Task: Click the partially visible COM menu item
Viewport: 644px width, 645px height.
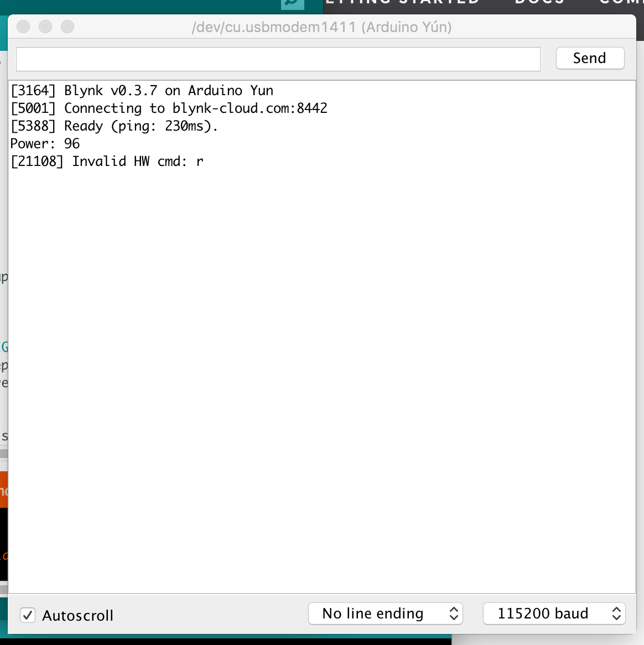Action: coord(621,2)
